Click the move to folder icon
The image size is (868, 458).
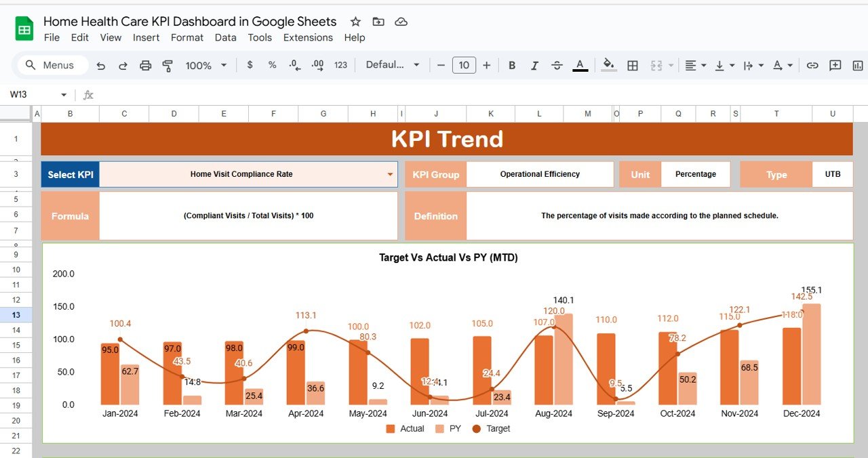coord(378,22)
